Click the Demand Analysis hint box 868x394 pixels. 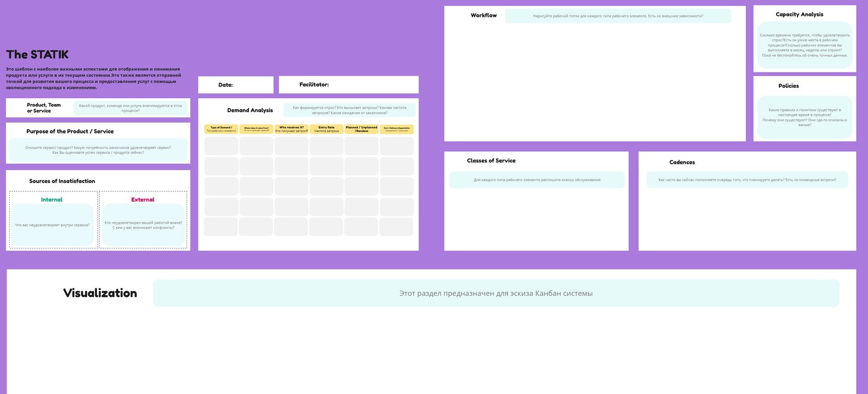349,110
